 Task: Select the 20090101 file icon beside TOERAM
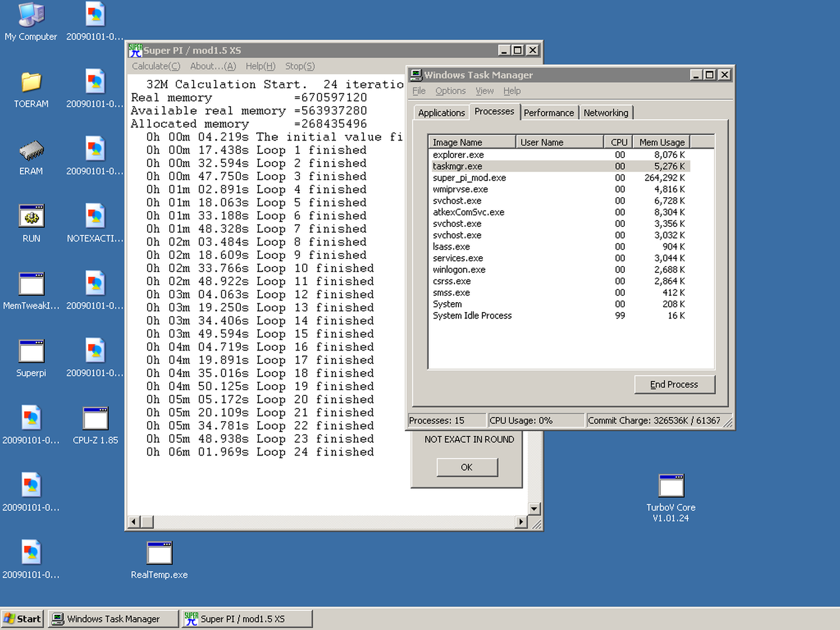[x=95, y=89]
